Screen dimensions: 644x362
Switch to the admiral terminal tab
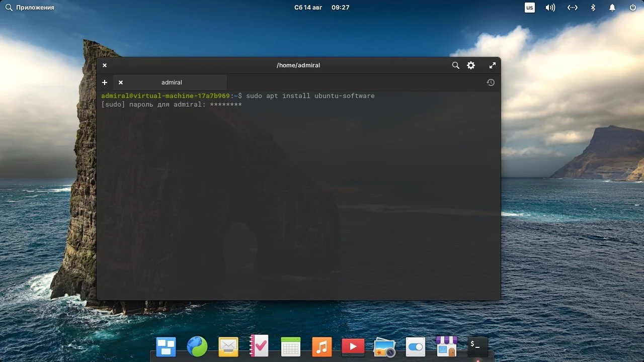[x=171, y=82]
